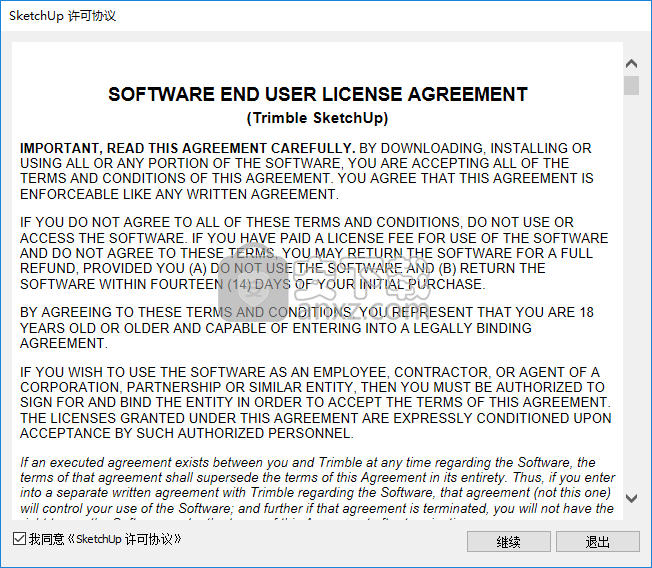The width and height of the screenshot is (652, 568).
Task: Click the vertical scrollbar thumb
Action: pos(631,85)
